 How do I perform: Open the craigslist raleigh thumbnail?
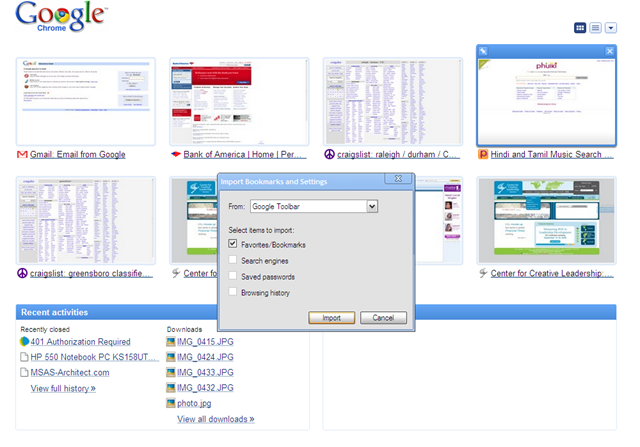pos(393,102)
